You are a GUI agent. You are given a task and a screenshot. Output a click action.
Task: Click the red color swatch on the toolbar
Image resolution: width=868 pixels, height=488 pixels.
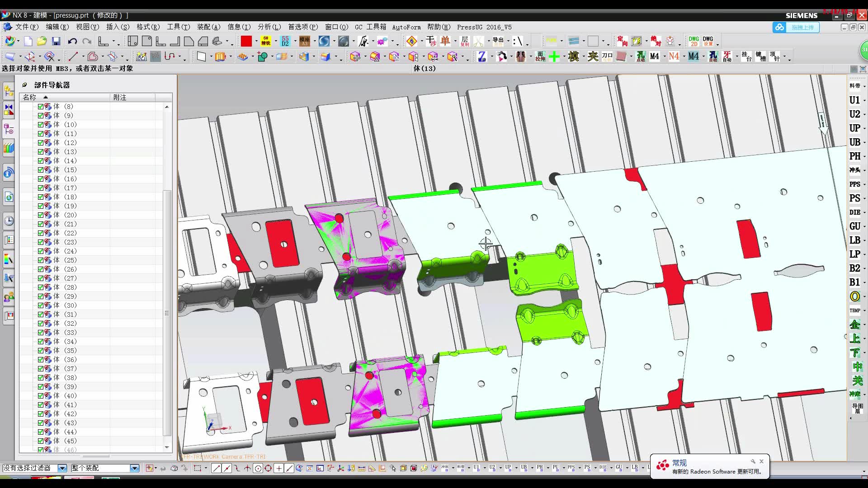coord(247,41)
